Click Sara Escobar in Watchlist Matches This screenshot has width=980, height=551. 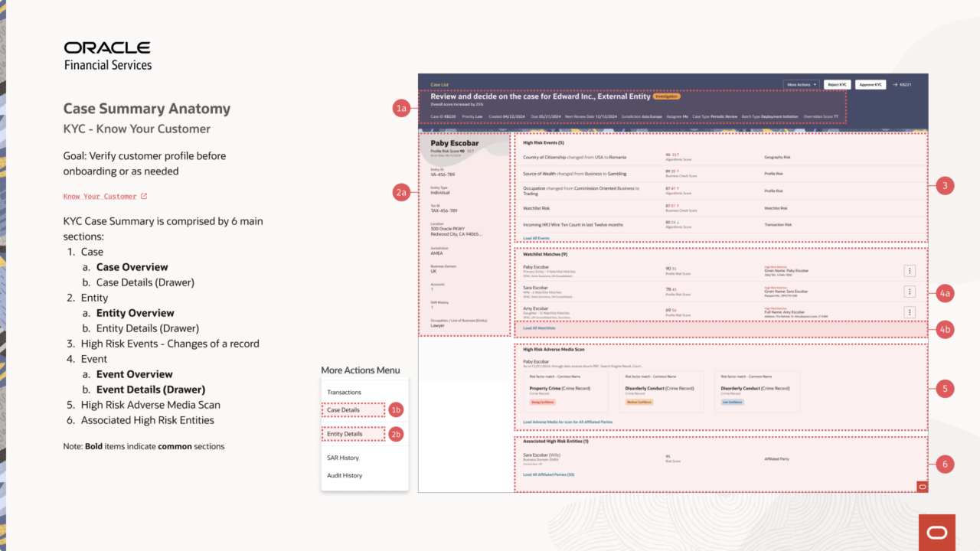(536, 288)
